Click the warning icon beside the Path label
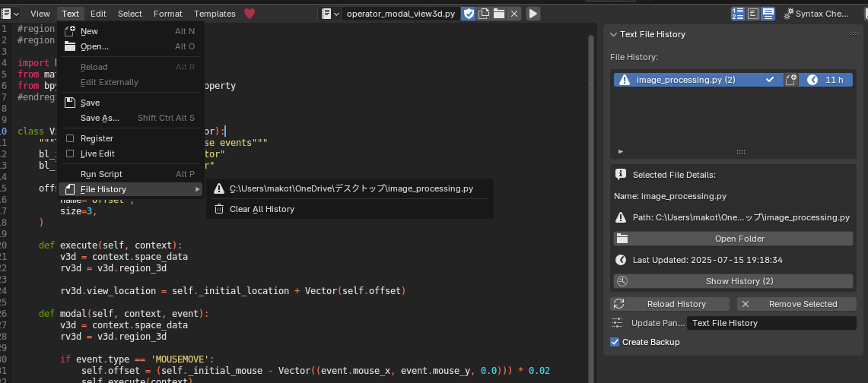 (621, 218)
